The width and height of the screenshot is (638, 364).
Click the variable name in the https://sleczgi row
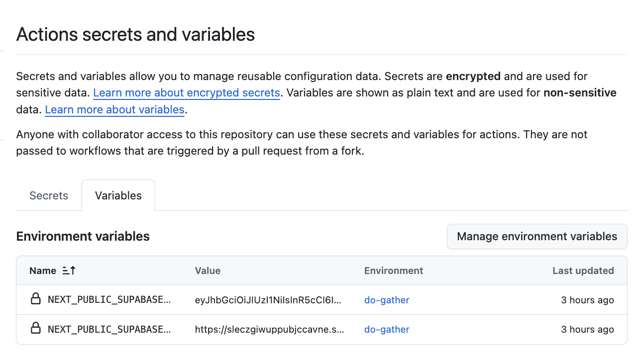click(x=109, y=329)
